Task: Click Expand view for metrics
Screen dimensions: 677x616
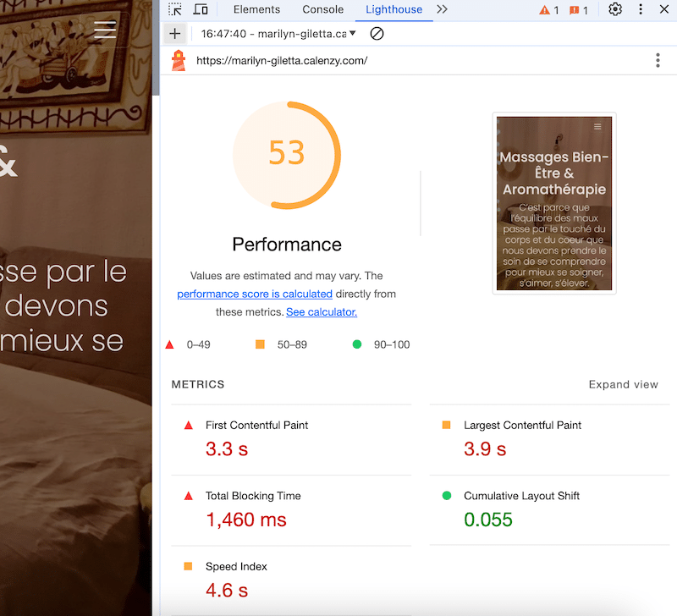Action: click(x=624, y=384)
